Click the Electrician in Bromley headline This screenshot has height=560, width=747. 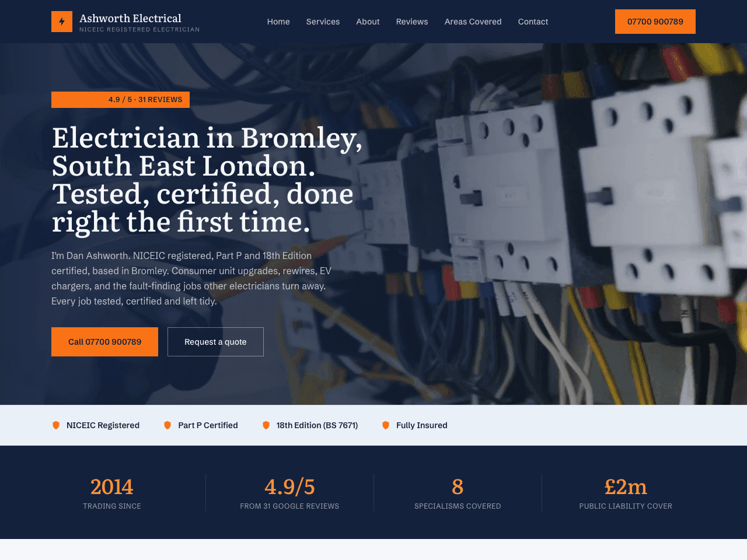tap(207, 180)
